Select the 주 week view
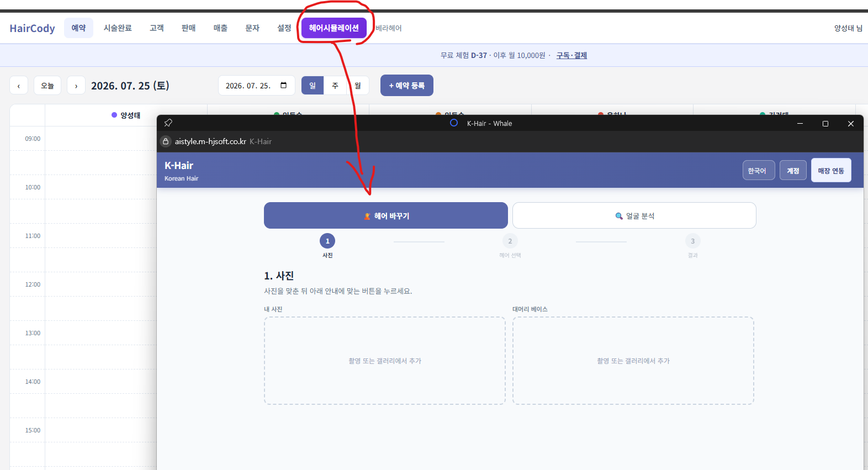 tap(335, 86)
